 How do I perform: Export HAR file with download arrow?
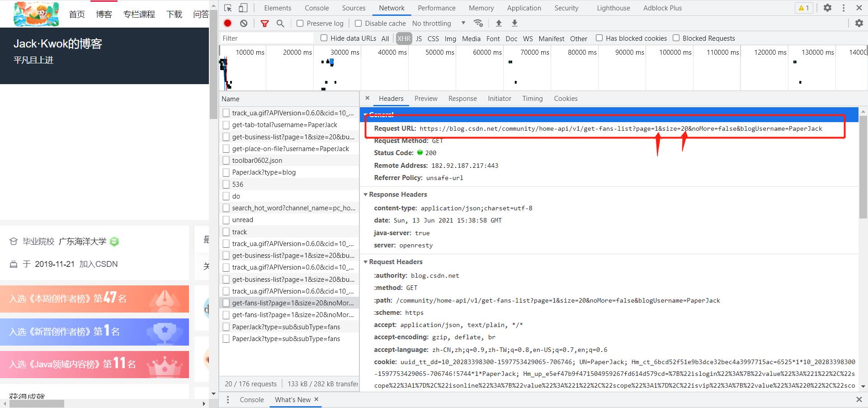(514, 23)
